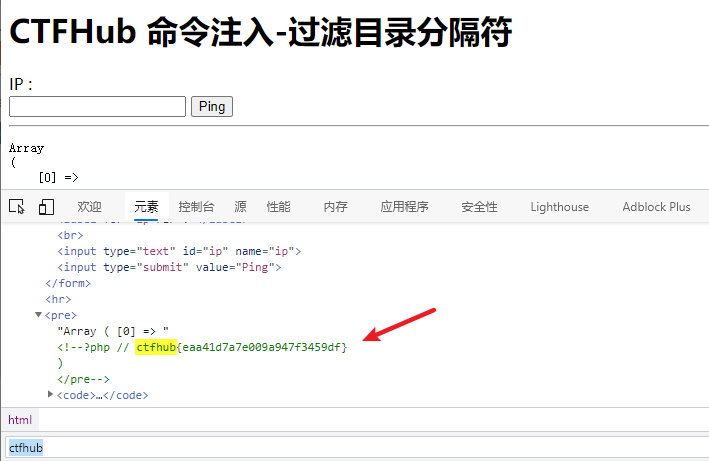This screenshot has height=461, width=709.
Task: Select the input type="submit" value="Ping" node
Action: click(x=169, y=267)
